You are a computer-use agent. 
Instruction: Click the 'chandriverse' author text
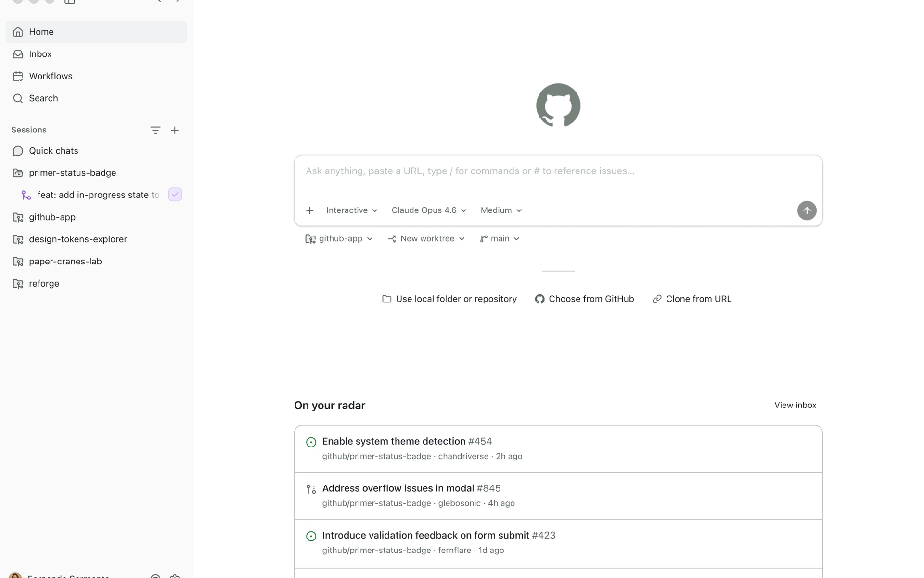463,456
